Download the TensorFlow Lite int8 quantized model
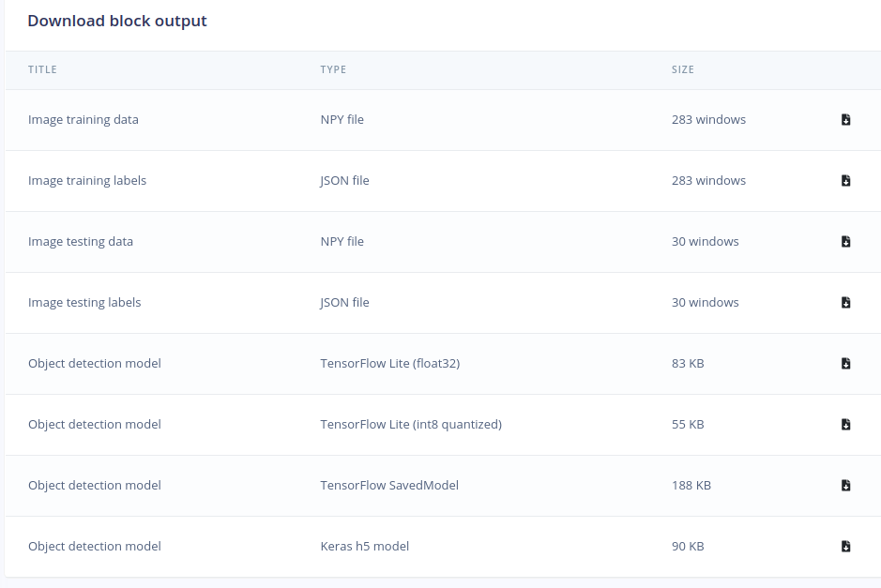This screenshot has height=588, width=881. coord(845,424)
